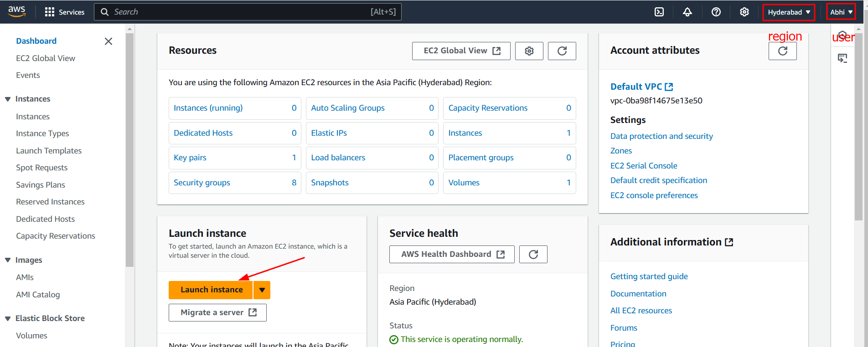The width and height of the screenshot is (868, 347).
Task: Refresh the Account attributes panel
Action: click(x=783, y=51)
